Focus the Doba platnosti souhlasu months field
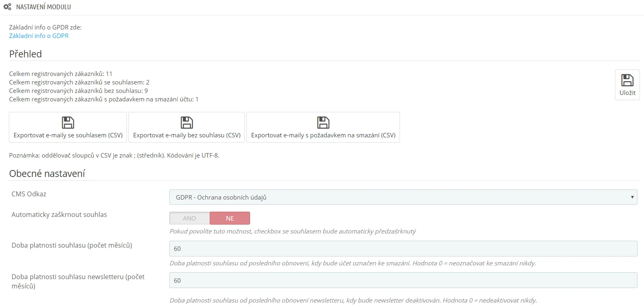 [x=403, y=248]
